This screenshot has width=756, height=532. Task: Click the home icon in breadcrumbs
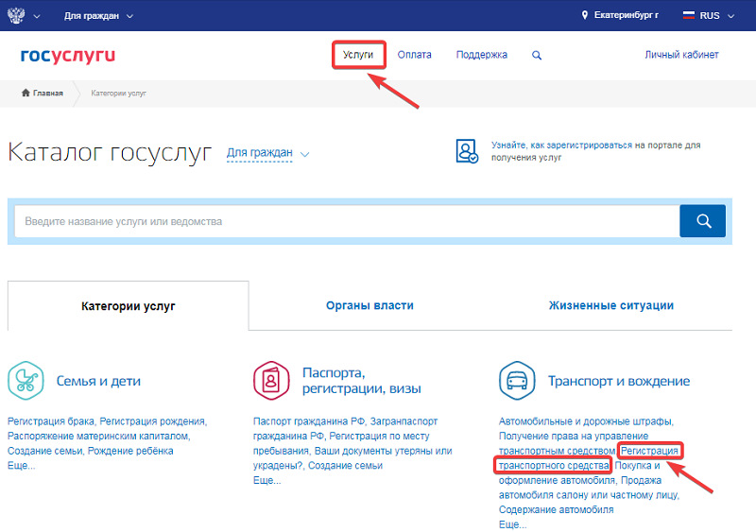pos(26,93)
